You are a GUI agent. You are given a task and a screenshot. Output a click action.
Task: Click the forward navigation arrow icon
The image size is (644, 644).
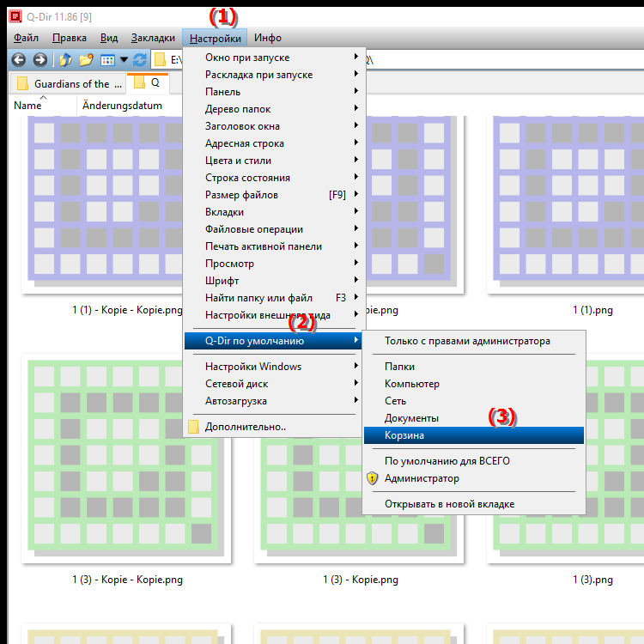pos(39,60)
